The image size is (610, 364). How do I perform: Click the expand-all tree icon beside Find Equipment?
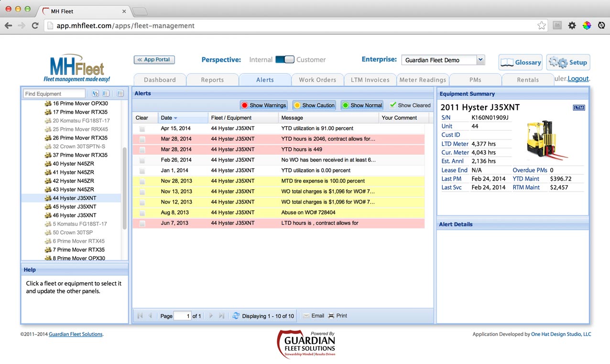coord(96,94)
